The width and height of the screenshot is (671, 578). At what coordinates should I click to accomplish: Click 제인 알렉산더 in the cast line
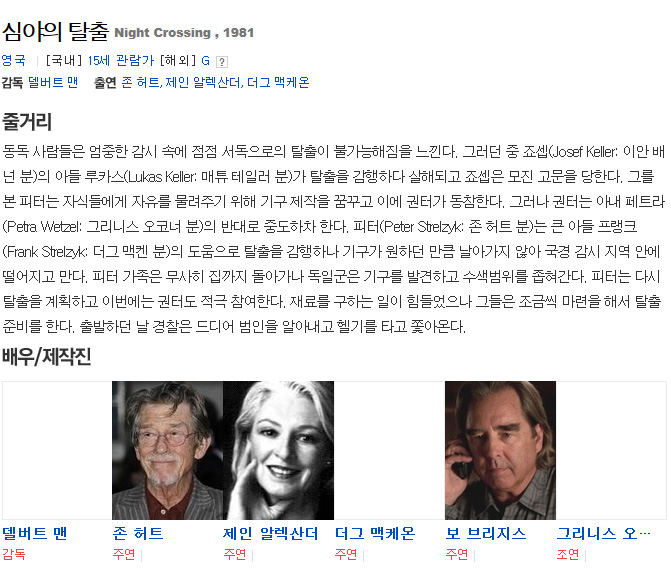204,82
